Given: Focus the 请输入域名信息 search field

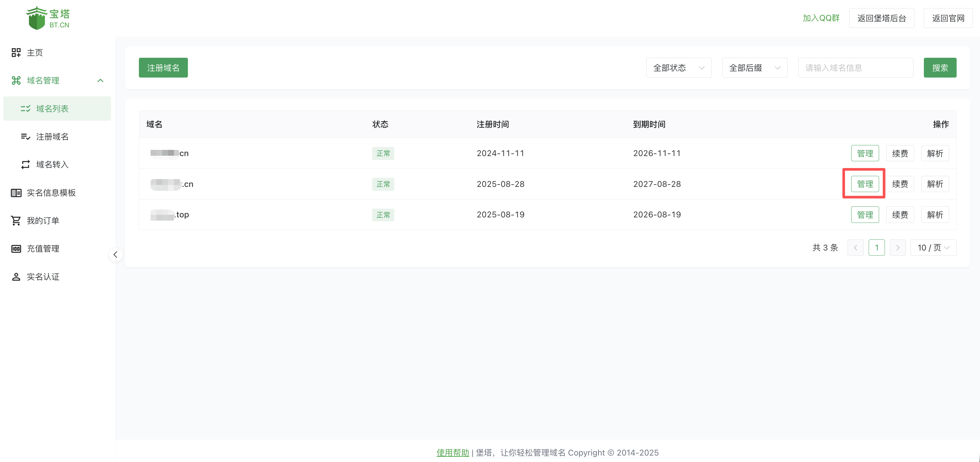Looking at the screenshot, I should tap(855, 68).
